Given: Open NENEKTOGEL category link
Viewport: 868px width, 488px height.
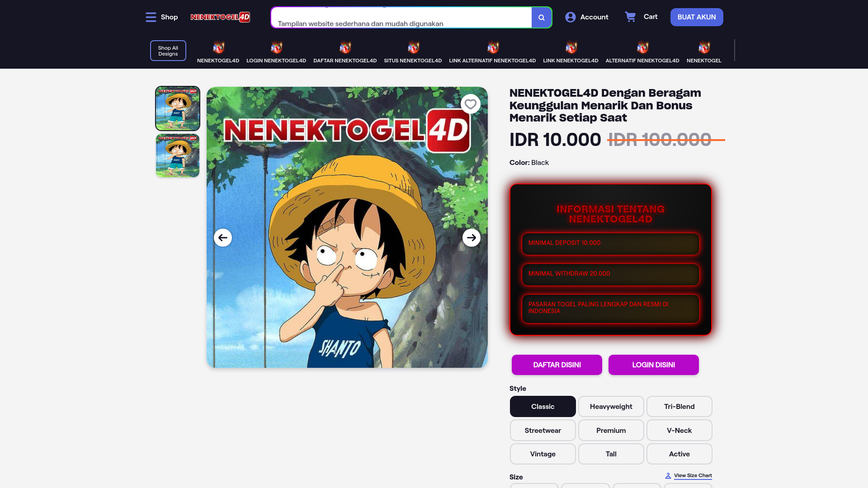Looking at the screenshot, I should (704, 61).
